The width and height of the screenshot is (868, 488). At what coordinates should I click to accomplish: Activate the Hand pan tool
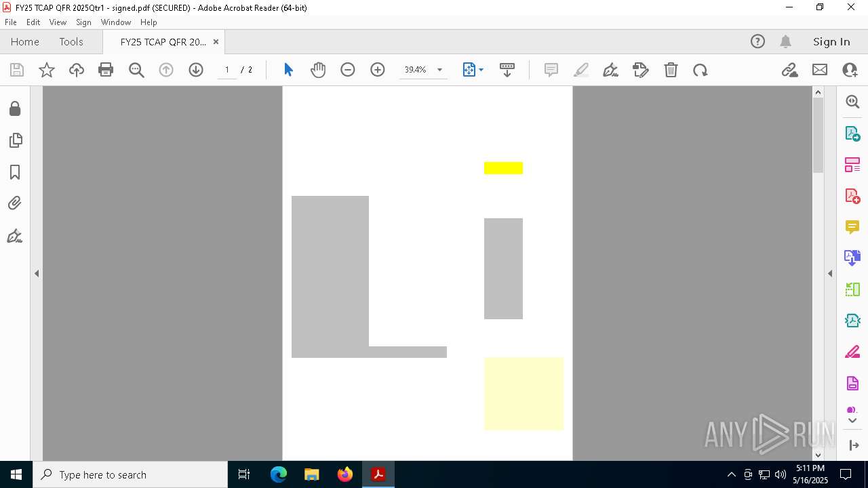point(318,70)
